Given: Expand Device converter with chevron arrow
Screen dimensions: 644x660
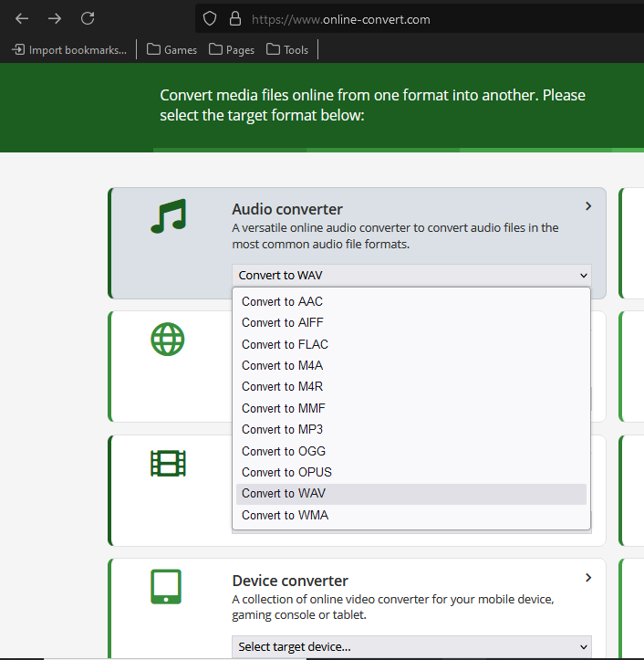Looking at the screenshot, I should click(x=588, y=578).
